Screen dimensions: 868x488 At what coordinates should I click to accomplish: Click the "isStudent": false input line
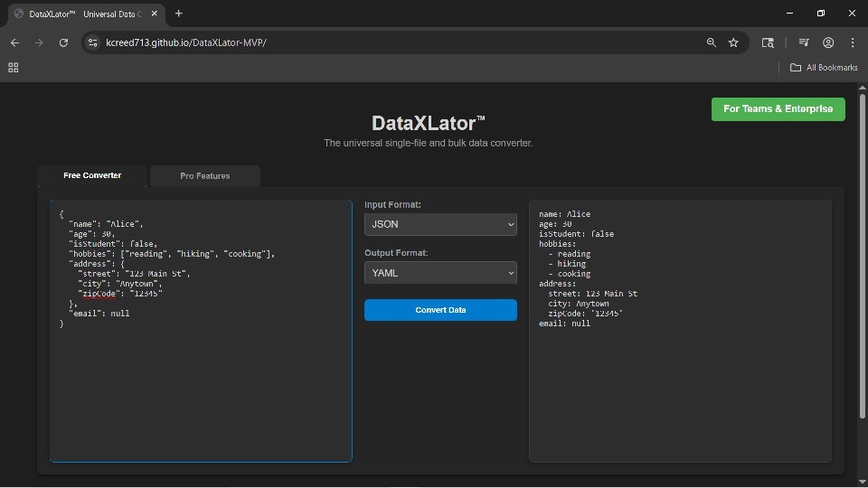[113, 243]
